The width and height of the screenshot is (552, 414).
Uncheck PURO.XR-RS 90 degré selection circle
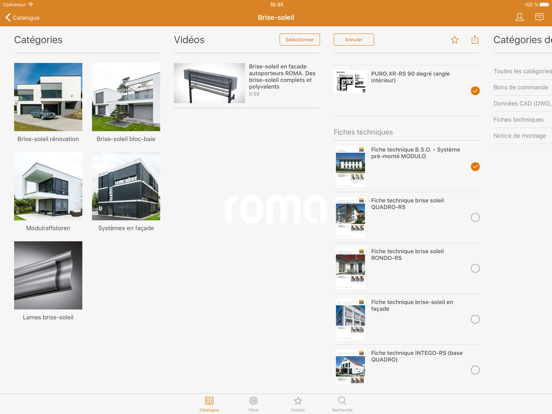pos(475,91)
